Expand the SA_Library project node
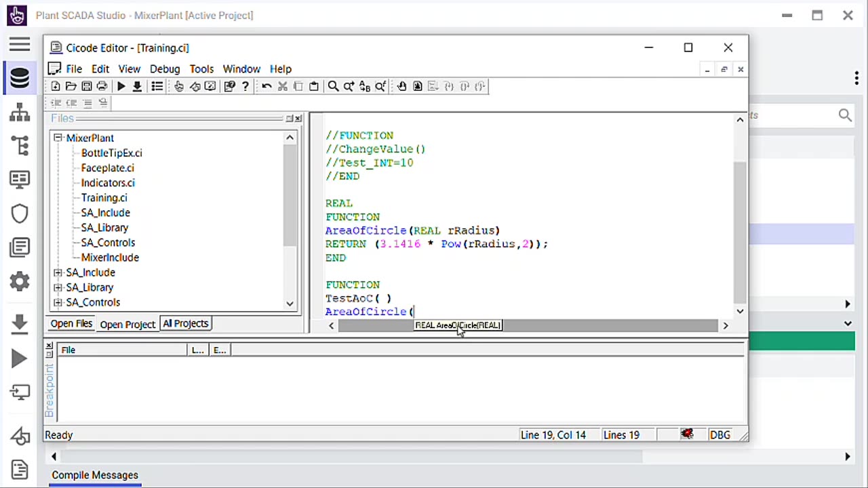The height and width of the screenshot is (488, 868). click(58, 287)
